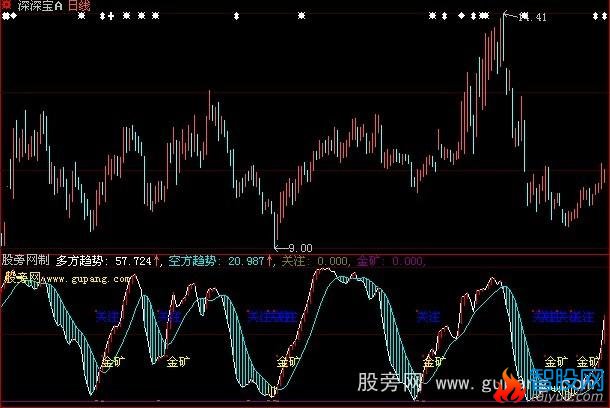Select the 空方趋势: 20.987 readout
Screen dimensions: 610x408
[x=217, y=261]
